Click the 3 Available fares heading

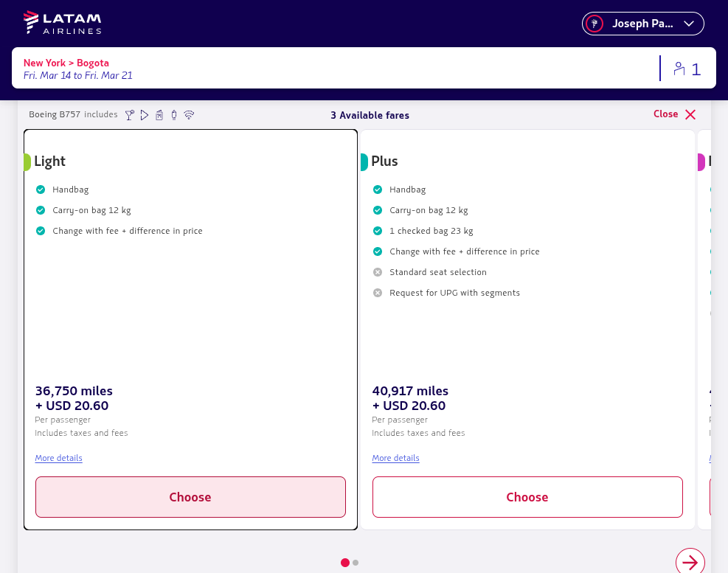(370, 115)
